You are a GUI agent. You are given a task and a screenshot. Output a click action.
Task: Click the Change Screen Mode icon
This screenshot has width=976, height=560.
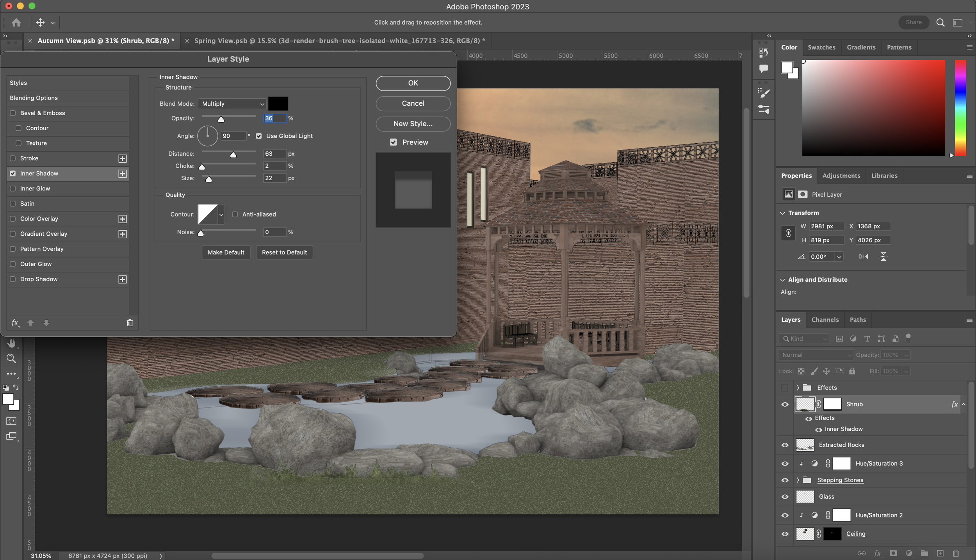[x=11, y=436]
